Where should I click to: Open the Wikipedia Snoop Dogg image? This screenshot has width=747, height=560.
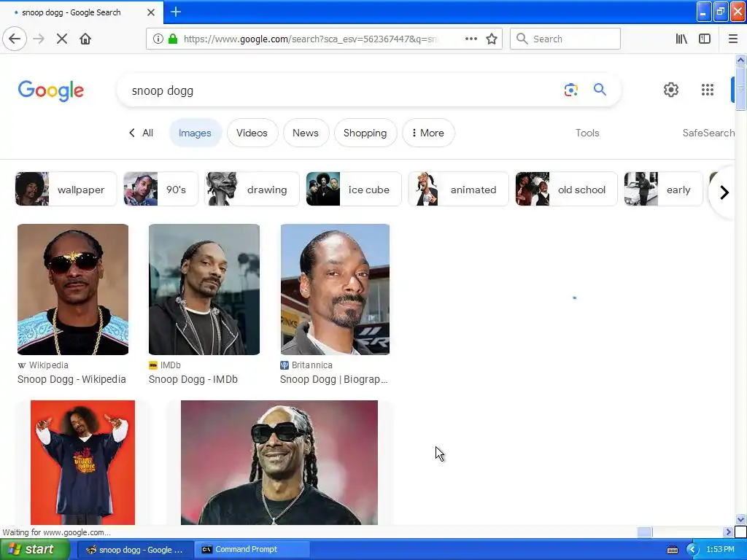(73, 289)
